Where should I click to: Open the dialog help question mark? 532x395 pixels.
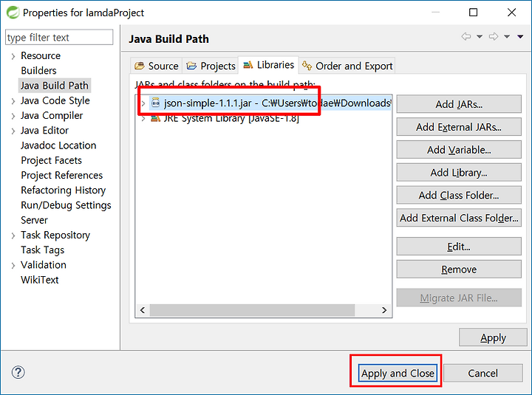pyautogui.click(x=18, y=372)
